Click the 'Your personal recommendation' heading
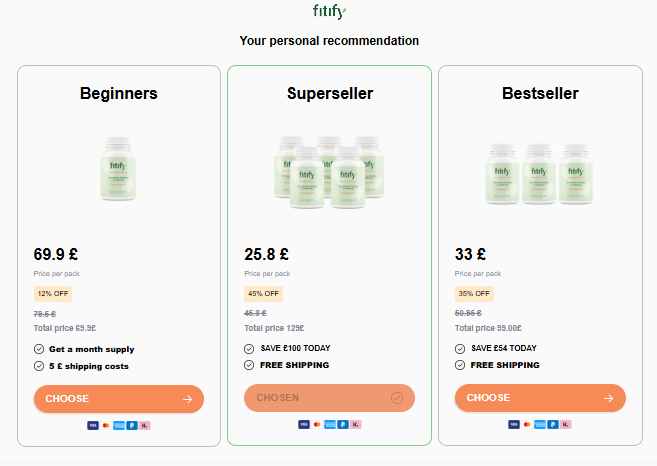The height and width of the screenshot is (466, 657). click(329, 41)
